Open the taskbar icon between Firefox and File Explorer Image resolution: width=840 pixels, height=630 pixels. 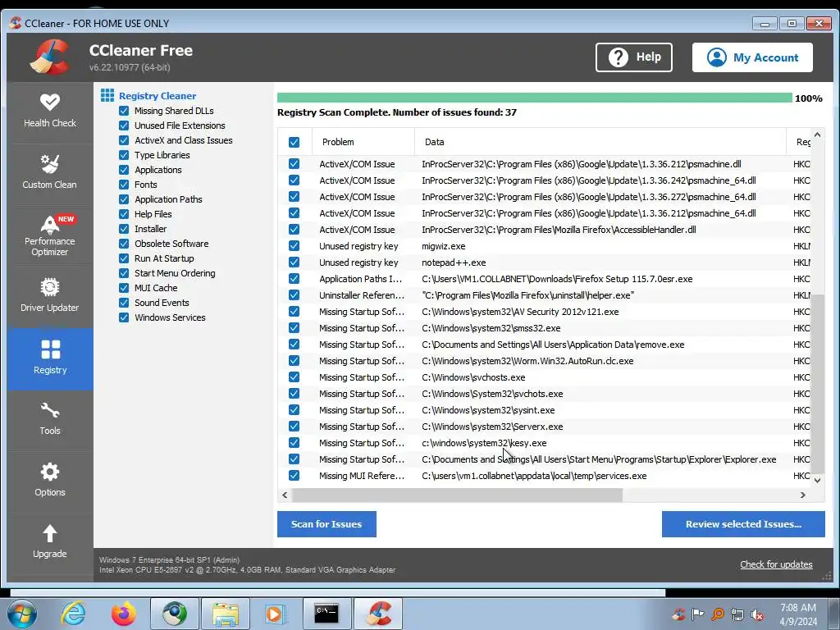coord(175,614)
